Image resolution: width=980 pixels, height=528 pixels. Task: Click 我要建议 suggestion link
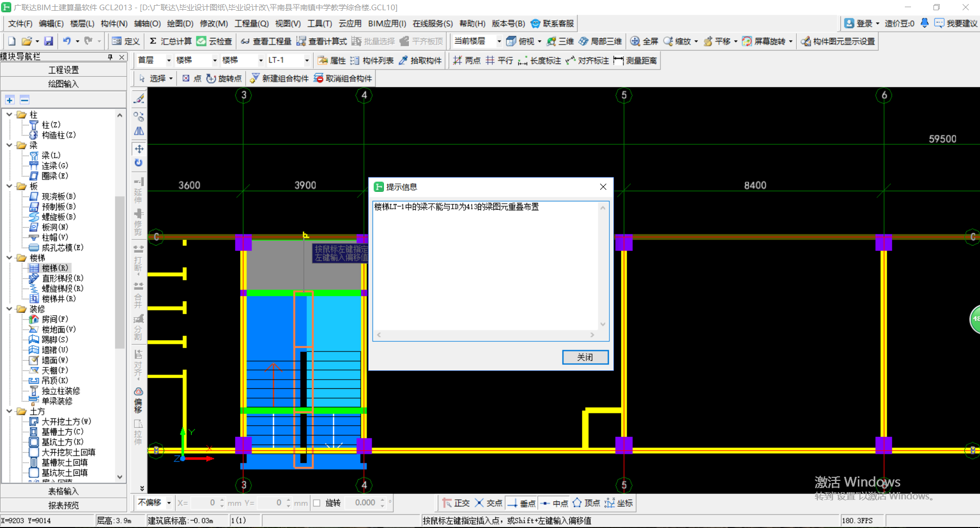(x=956, y=24)
